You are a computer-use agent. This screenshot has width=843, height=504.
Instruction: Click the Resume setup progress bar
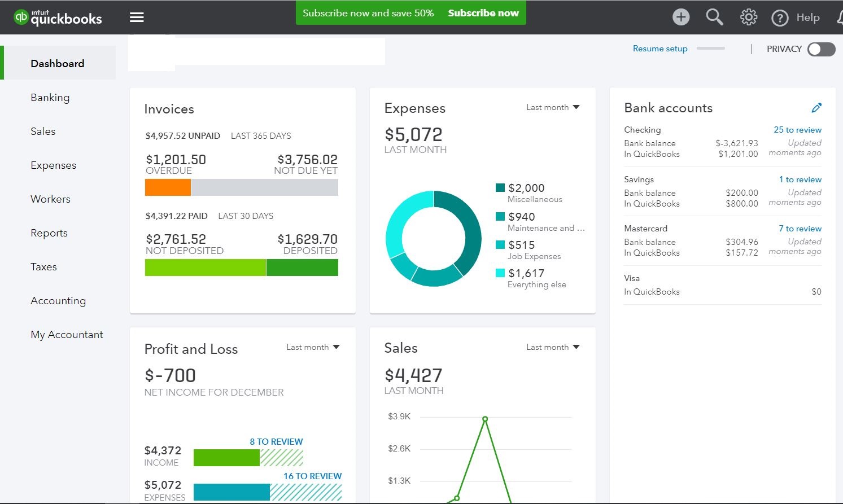[710, 49]
